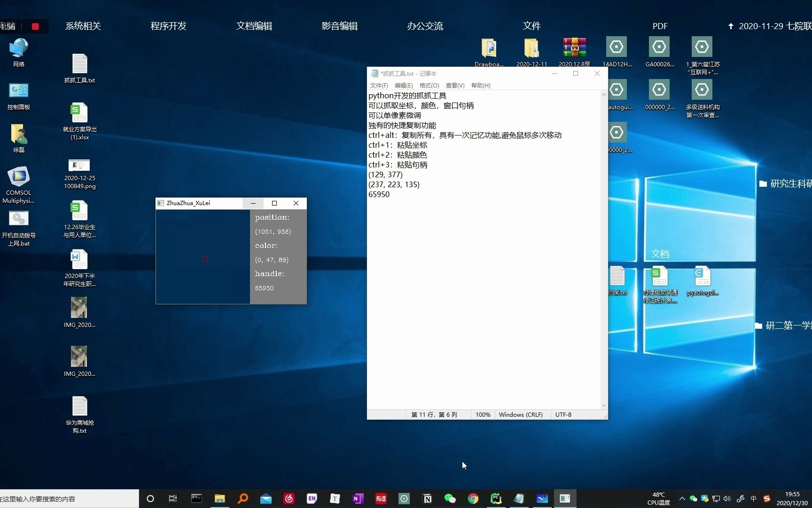Open the volume slider from the tray
812x508 pixels.
click(727, 499)
